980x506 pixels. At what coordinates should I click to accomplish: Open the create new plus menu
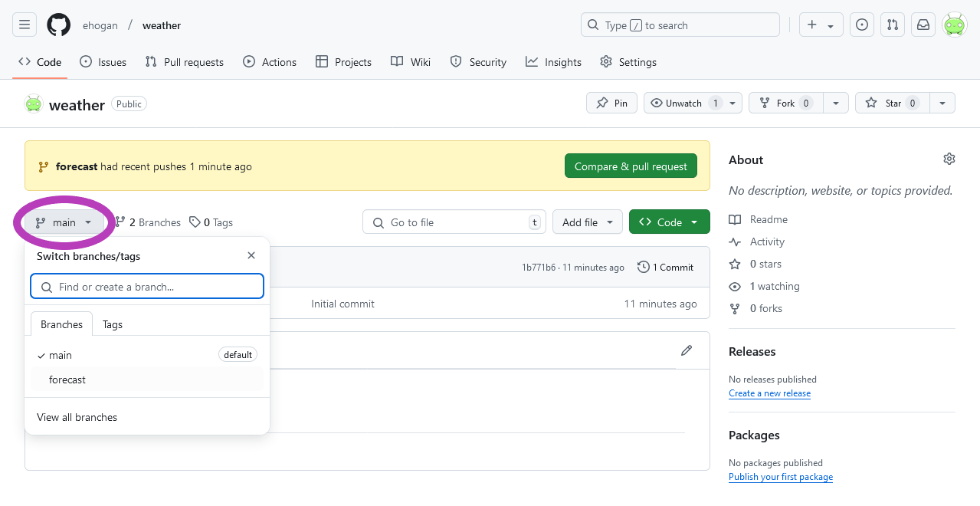click(x=821, y=25)
